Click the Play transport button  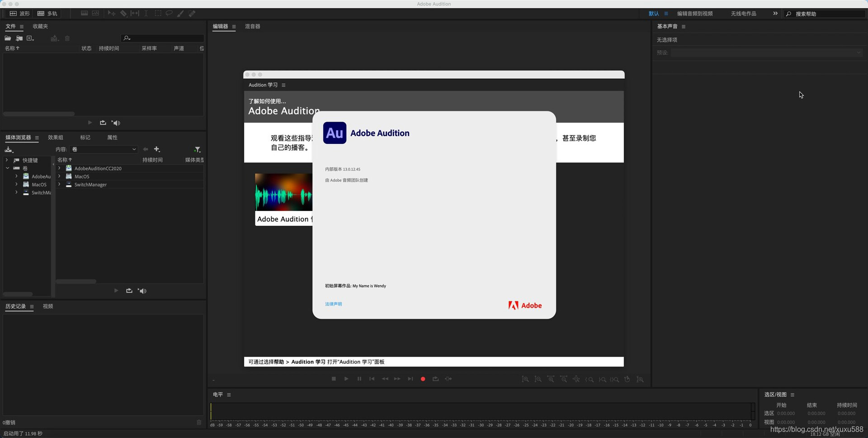pos(346,379)
